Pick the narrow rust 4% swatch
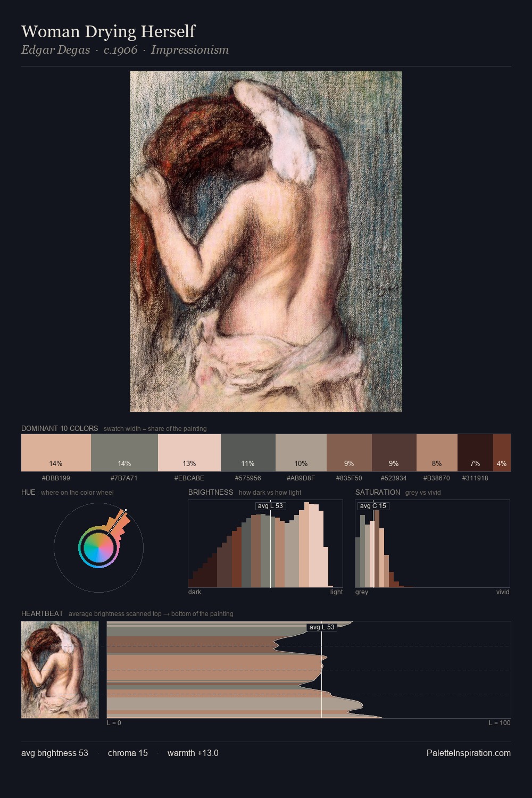The image size is (532, 798). 502,453
